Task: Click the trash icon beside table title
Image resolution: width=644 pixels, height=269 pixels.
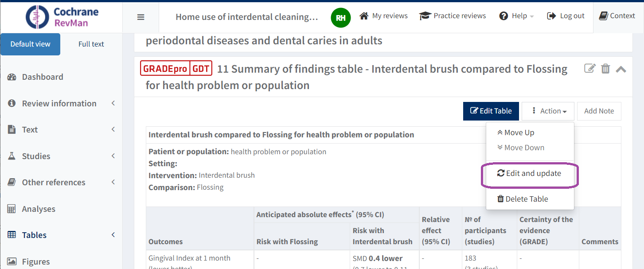Action: click(605, 69)
